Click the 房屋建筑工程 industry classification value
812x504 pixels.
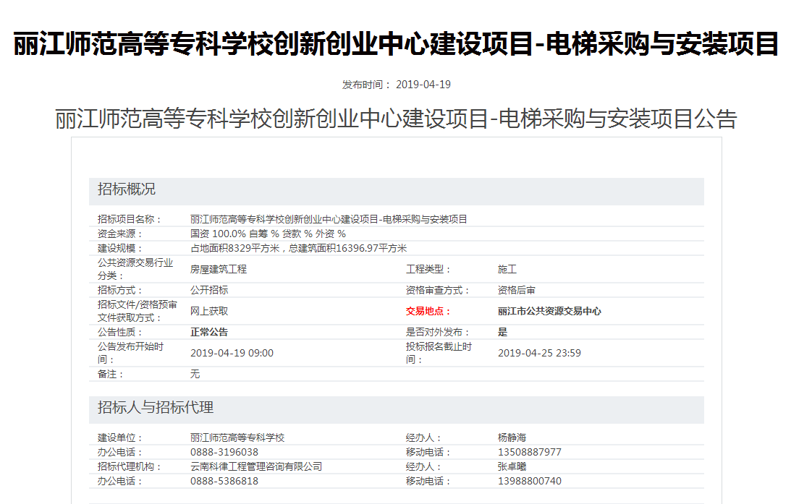[219, 269]
